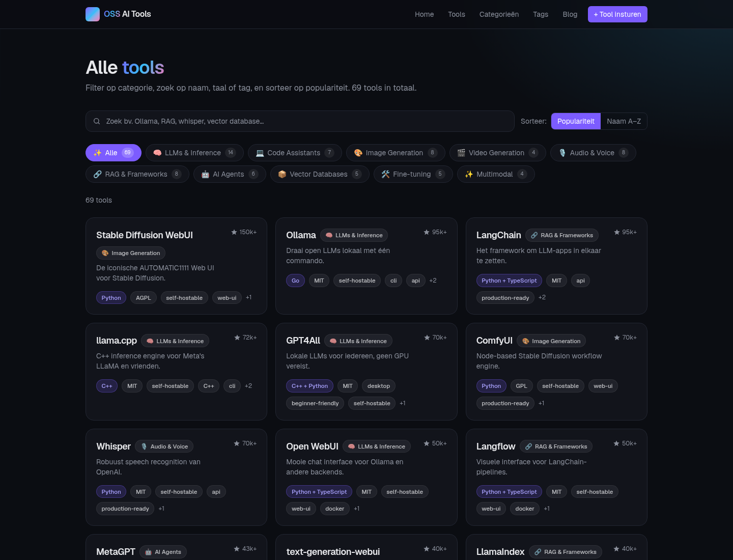
Task: Filter by Multimodal category
Action: click(496, 174)
